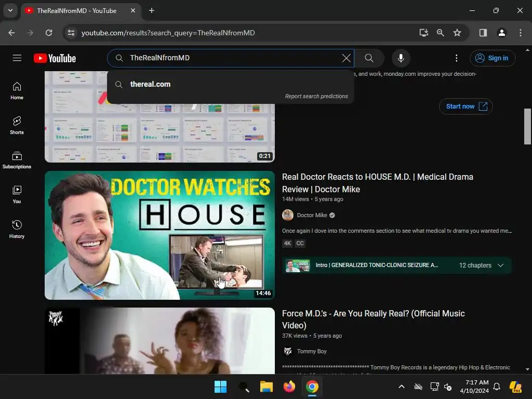Open Real Doctor Reacts to HOUSE M.D. title
Image resolution: width=532 pixels, height=399 pixels.
[x=377, y=183]
